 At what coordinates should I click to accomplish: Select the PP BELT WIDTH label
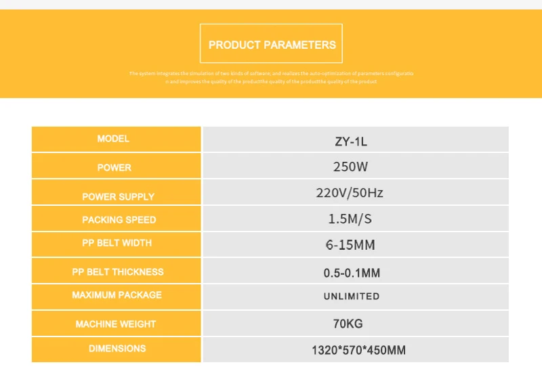[x=116, y=244]
